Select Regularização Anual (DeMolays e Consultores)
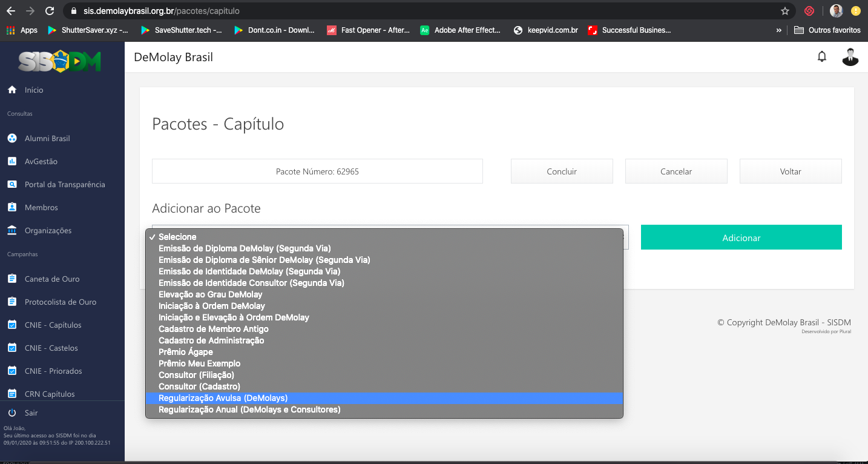 click(x=249, y=409)
